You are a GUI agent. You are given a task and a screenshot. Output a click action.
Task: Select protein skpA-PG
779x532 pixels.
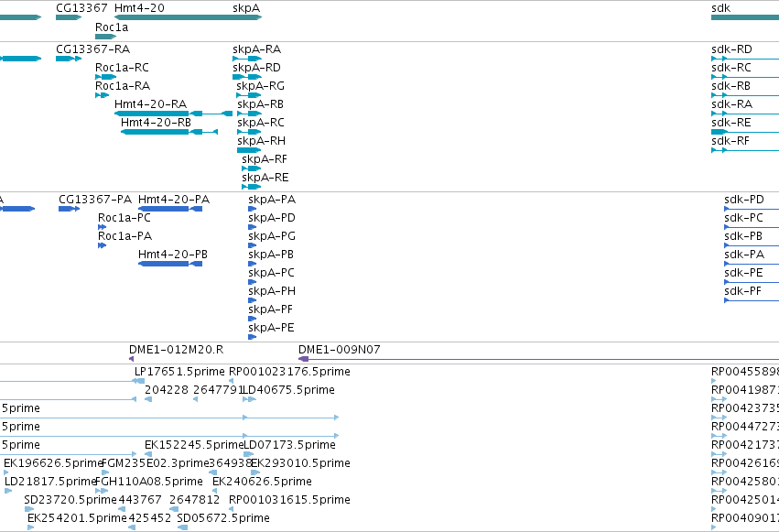pyautogui.click(x=272, y=236)
